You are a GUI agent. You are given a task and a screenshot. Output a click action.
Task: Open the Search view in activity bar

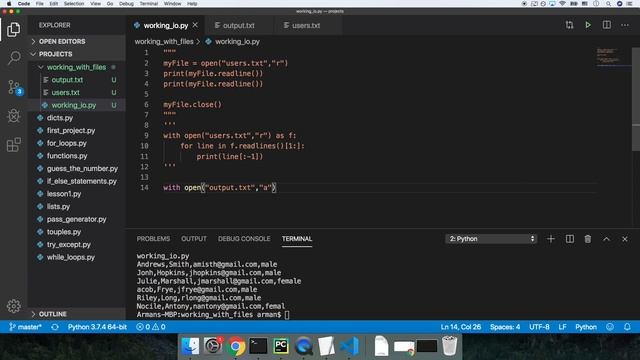(14, 58)
